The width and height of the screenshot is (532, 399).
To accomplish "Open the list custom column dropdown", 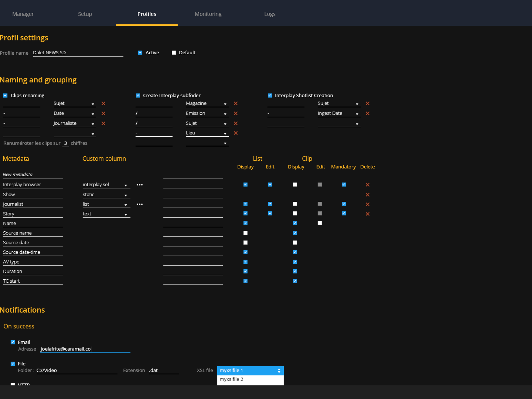I will [106, 204].
